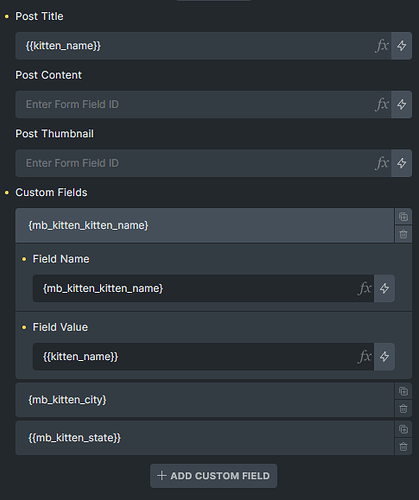Open dynamic data for Post Title
The width and height of the screenshot is (419, 500).
click(401, 46)
